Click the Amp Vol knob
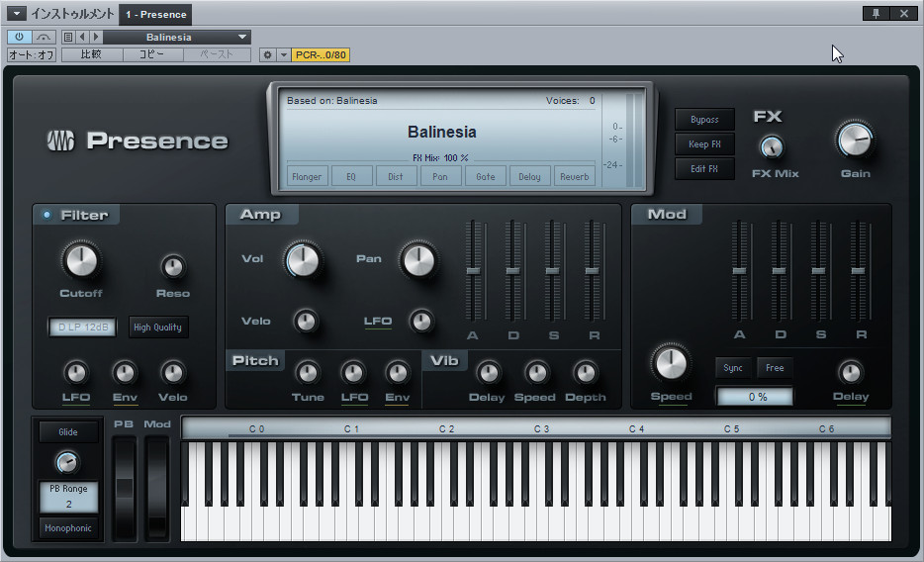The height and width of the screenshot is (562, 924). 303,259
